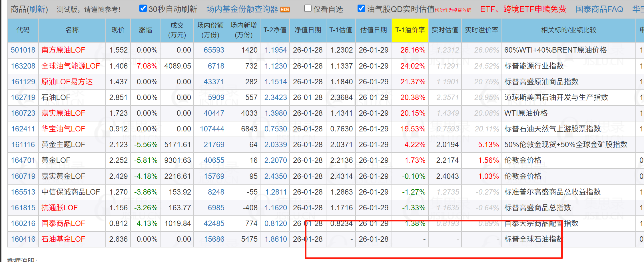Sort table by 涨幅 column header
This screenshot has height=262, width=644.
[x=145, y=30]
